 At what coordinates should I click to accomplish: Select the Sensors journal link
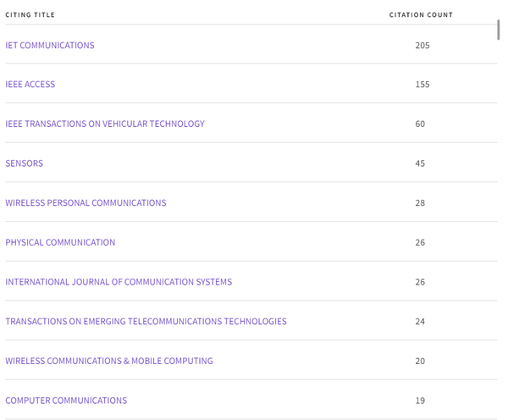click(25, 163)
